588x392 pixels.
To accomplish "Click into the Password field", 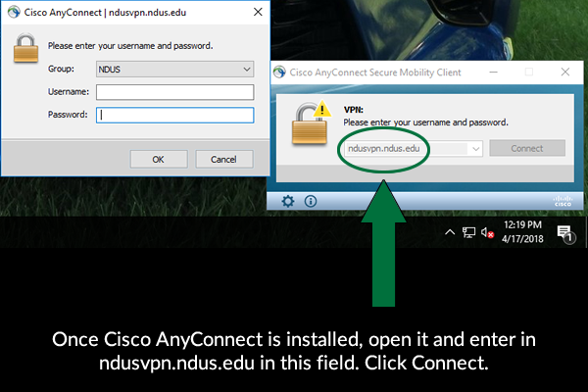I will tap(174, 116).
